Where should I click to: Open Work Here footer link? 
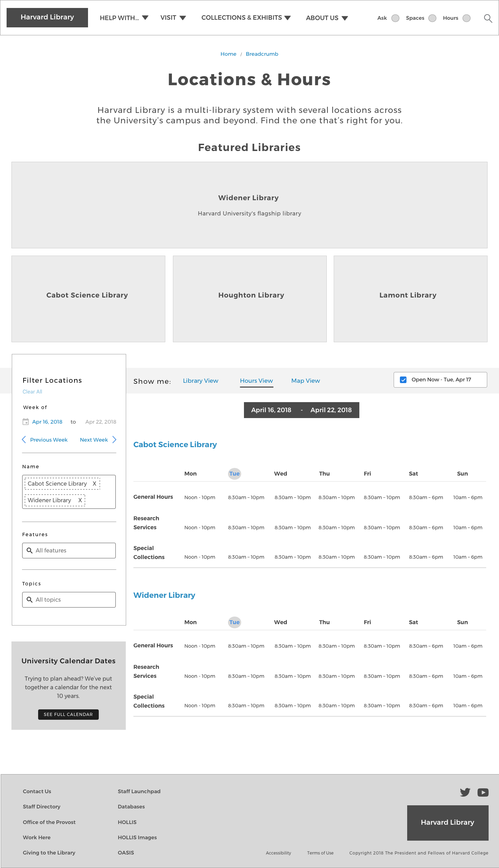pyautogui.click(x=37, y=838)
